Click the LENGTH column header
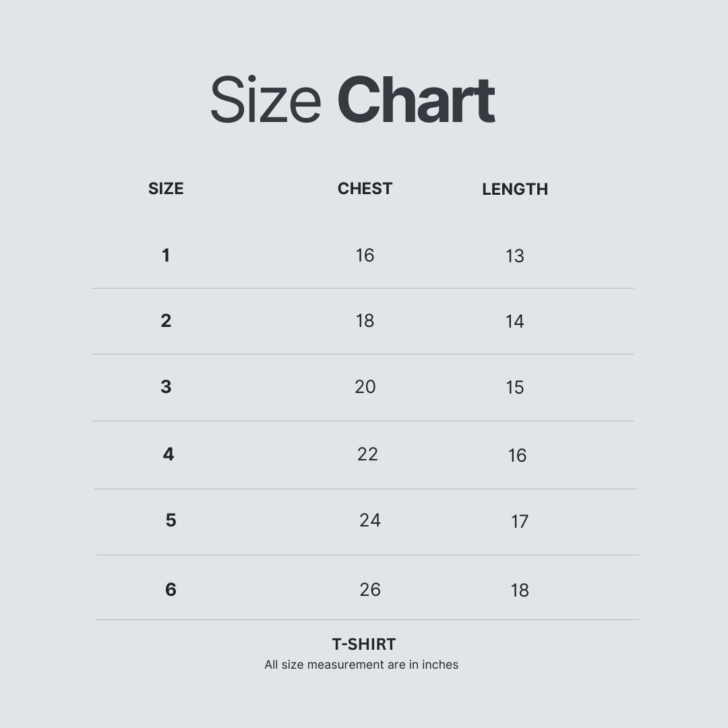The width and height of the screenshot is (728, 728). [515, 189]
